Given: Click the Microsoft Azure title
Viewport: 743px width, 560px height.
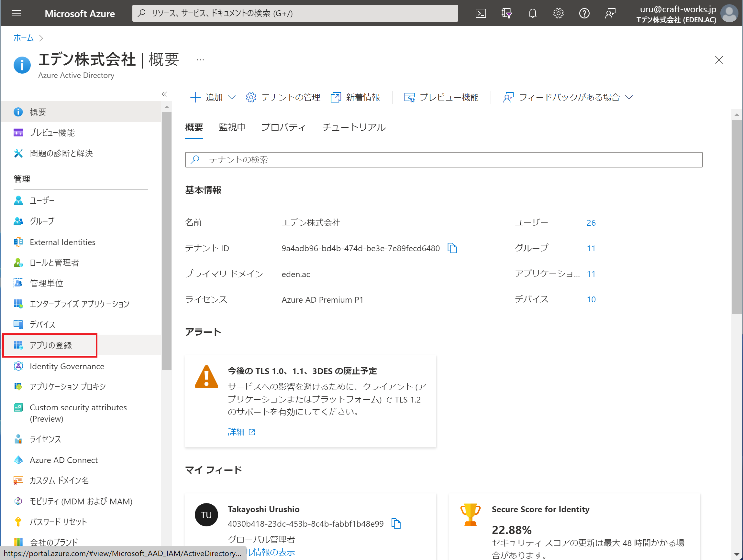Looking at the screenshot, I should (80, 14).
